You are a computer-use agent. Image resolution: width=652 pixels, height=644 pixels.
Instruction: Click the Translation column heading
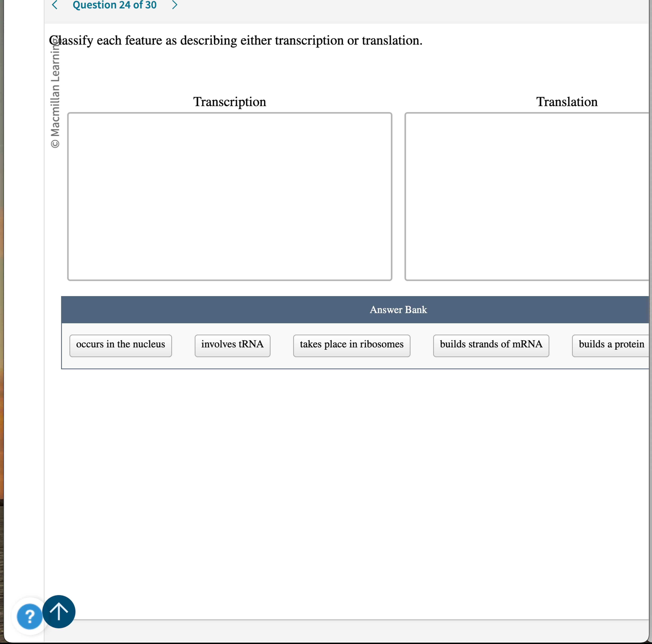point(567,102)
